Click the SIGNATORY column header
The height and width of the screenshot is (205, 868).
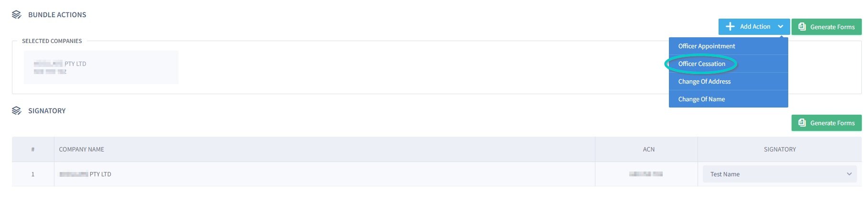click(780, 150)
